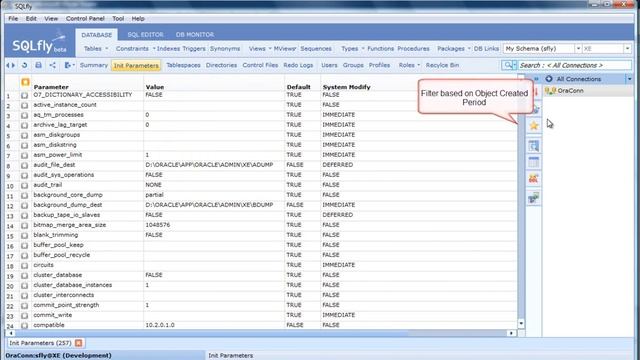Click the magnifier search icon
The height and width of the screenshot is (360, 640).
507,65
